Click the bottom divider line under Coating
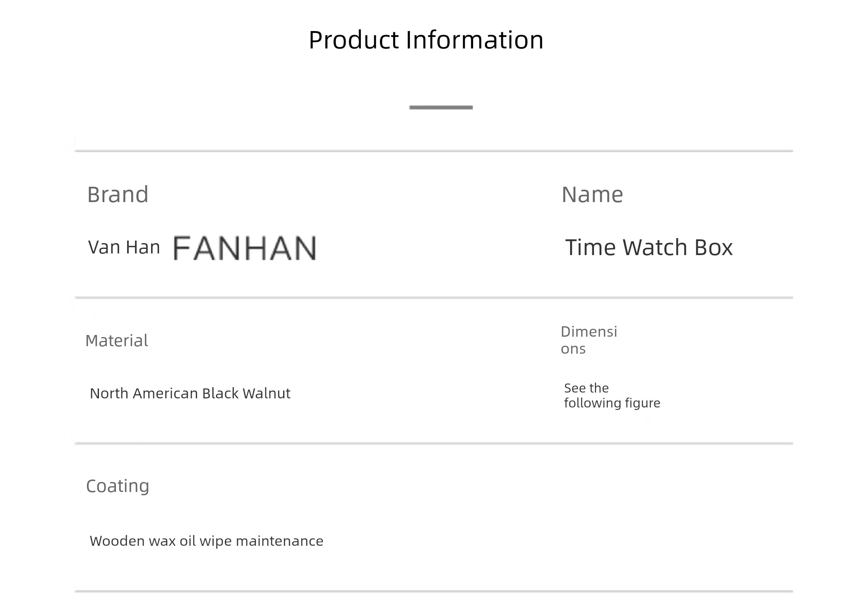Image resolution: width=868 pixels, height=605 pixels. pyautogui.click(x=434, y=591)
